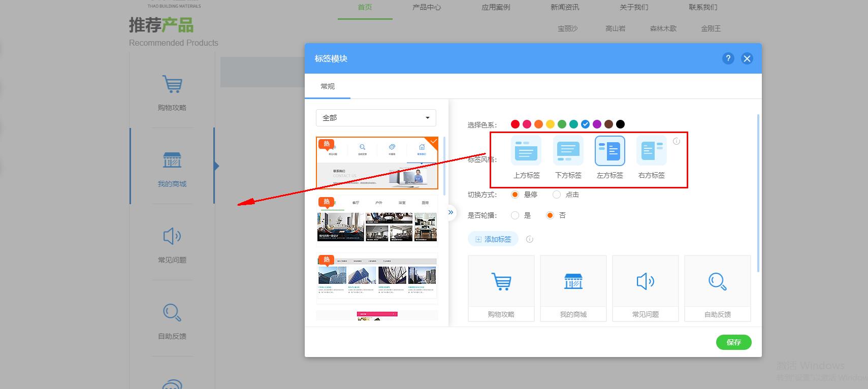868x389 pixels.
Task: Select 否 for carousel option
Action: pyautogui.click(x=550, y=215)
